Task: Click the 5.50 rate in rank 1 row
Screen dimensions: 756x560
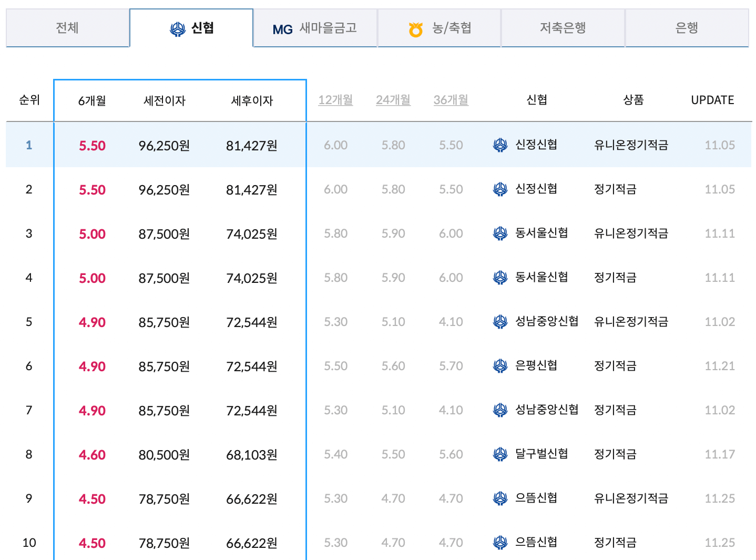Action: point(92,146)
